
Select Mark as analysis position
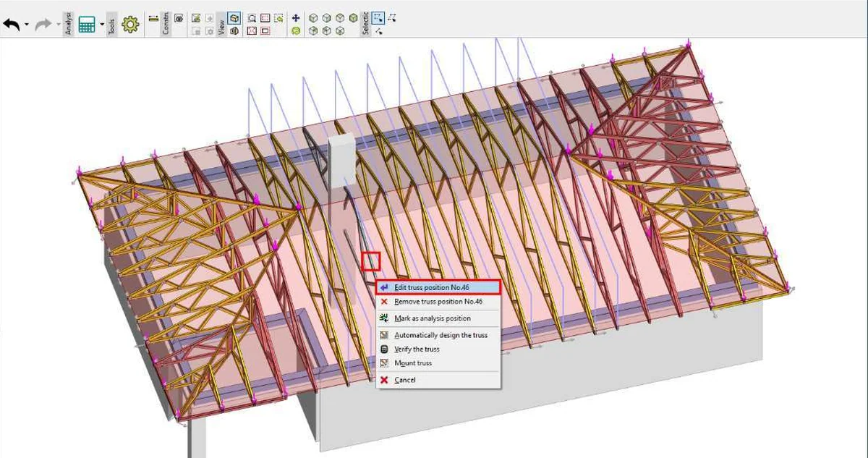tap(438, 318)
